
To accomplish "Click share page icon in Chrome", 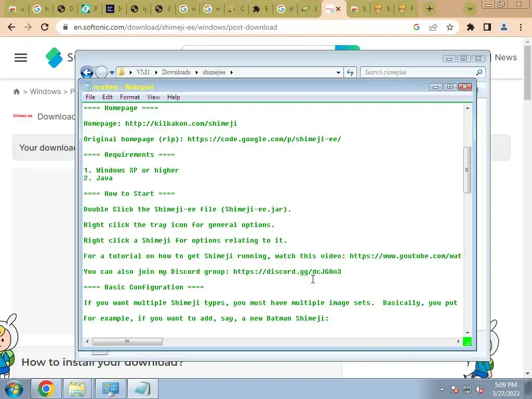I will [x=433, y=27].
